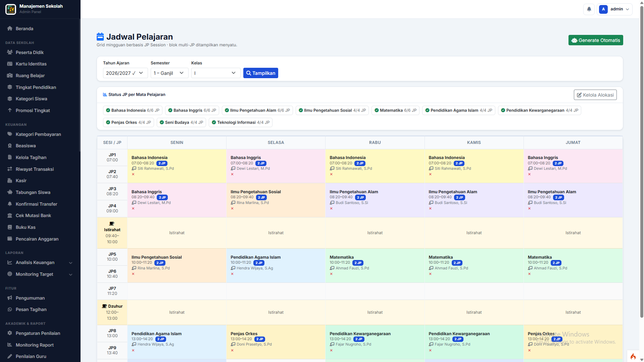Screen dimensions: 644x362
Task: Open the Kelas dropdown
Action: pyautogui.click(x=216, y=73)
